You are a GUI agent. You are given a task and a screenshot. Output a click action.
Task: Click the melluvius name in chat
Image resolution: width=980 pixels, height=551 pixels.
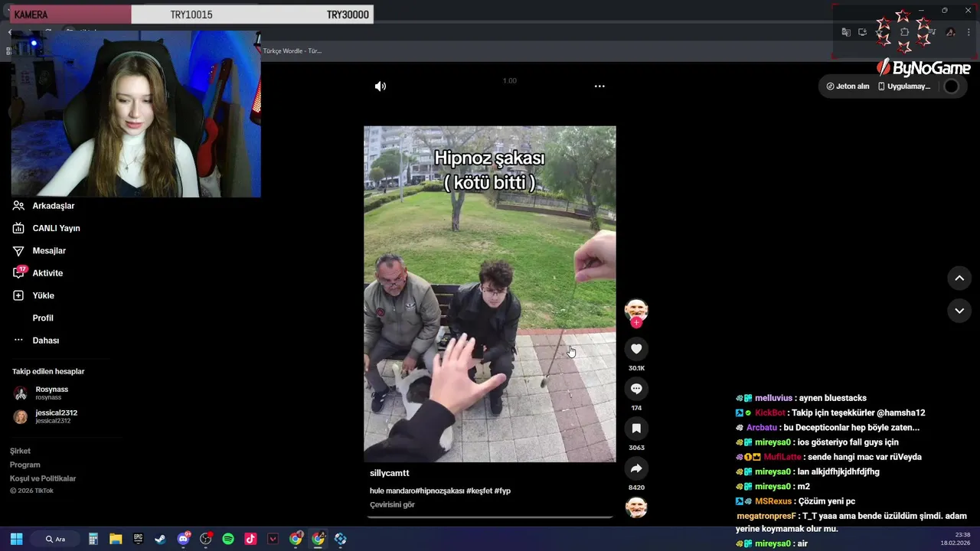[774, 399]
